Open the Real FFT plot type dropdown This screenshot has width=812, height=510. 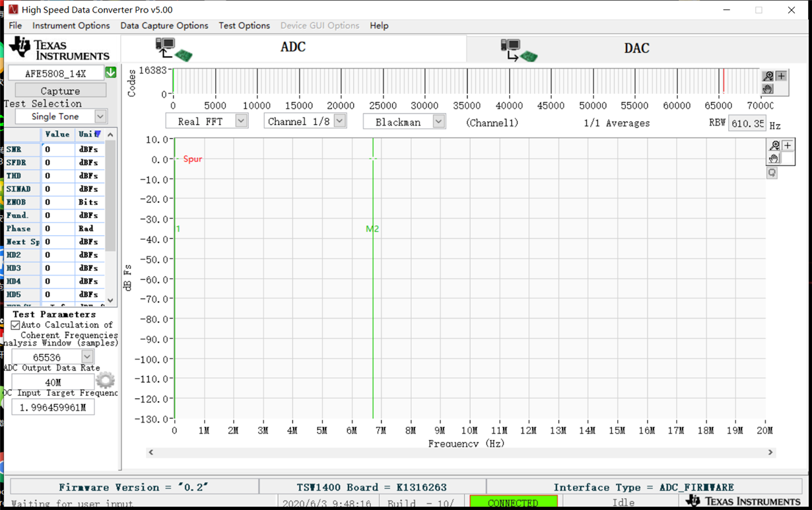click(241, 121)
